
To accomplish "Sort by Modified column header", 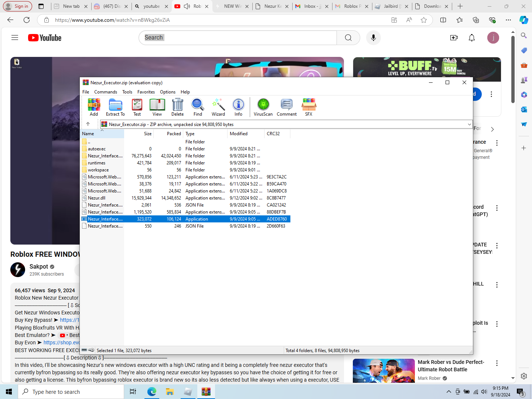I will click(x=246, y=134).
